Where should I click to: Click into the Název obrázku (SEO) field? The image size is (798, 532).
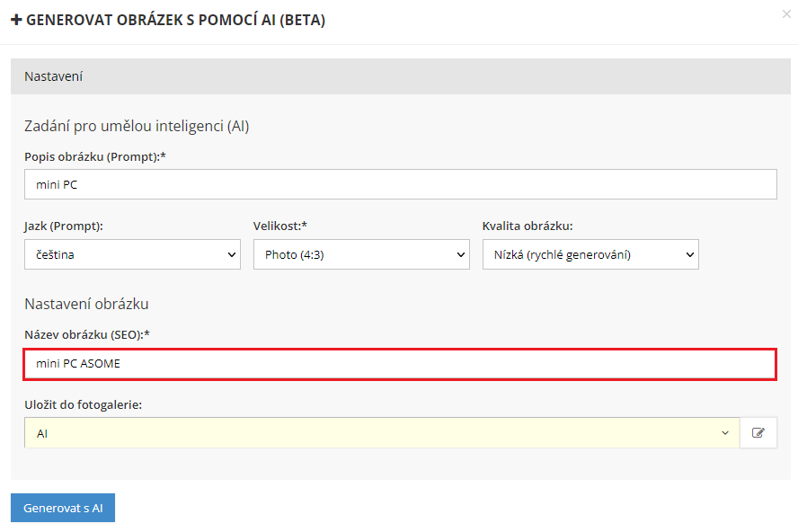[400, 364]
